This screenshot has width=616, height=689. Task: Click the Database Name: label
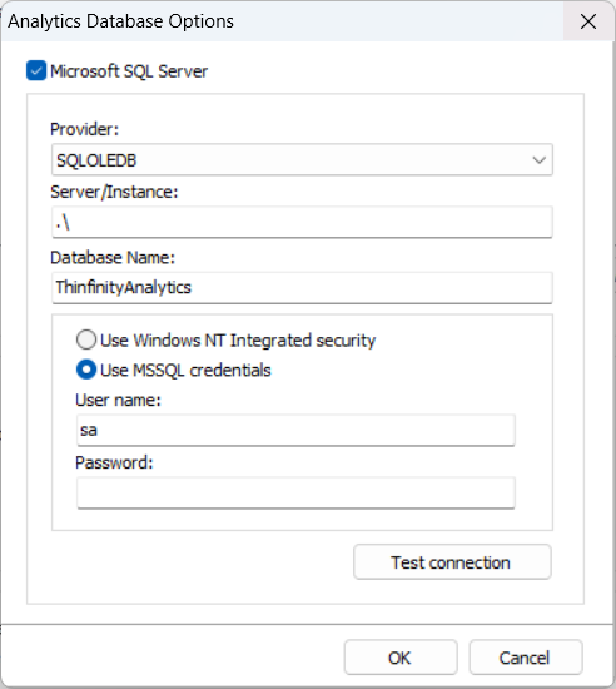pos(113,257)
